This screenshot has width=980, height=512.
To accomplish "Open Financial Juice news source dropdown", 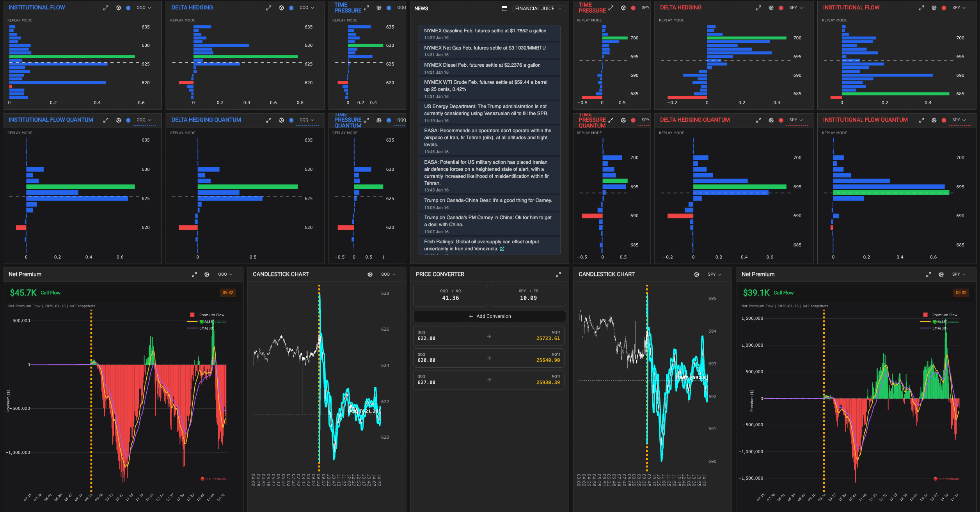I will pyautogui.click(x=538, y=9).
